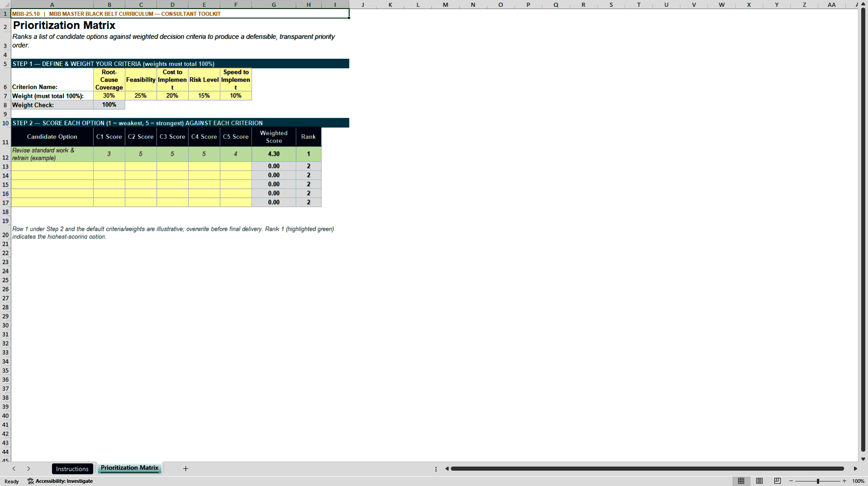The image size is (868, 486).
Task: Select the Prioritization Matrix sheet tab
Action: pos(129,468)
